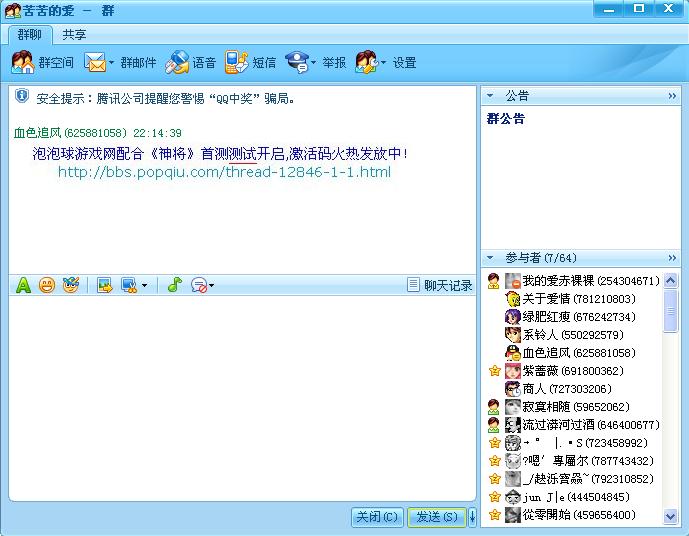
Task: Click sender name 血色追风(625881058) in chat
Action: coord(70,133)
